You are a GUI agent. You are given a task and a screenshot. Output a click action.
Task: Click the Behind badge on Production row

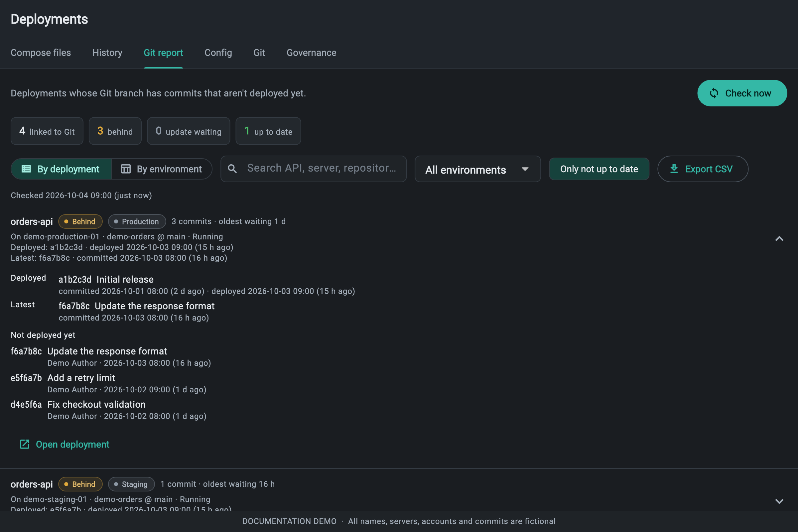pyautogui.click(x=80, y=221)
